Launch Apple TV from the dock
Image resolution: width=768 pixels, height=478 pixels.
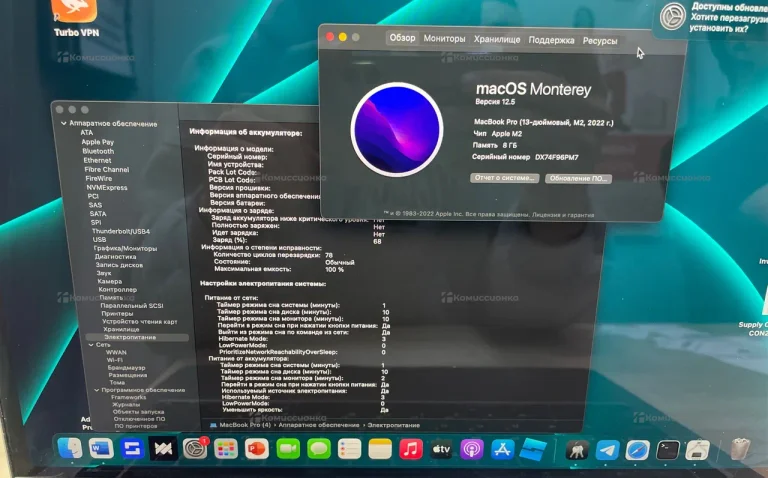(x=441, y=450)
